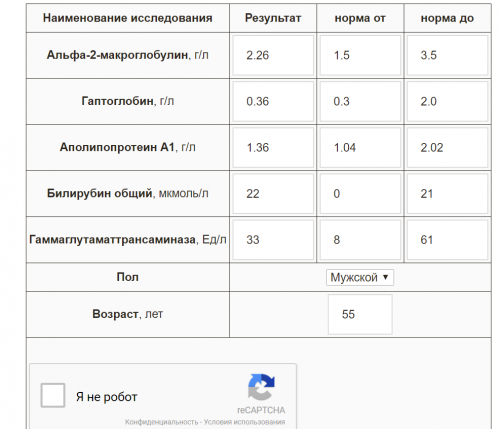The image size is (500, 429).
Task: Click Гаммаглутаматтрансаминаза норма до field 61
Action: click(447, 240)
